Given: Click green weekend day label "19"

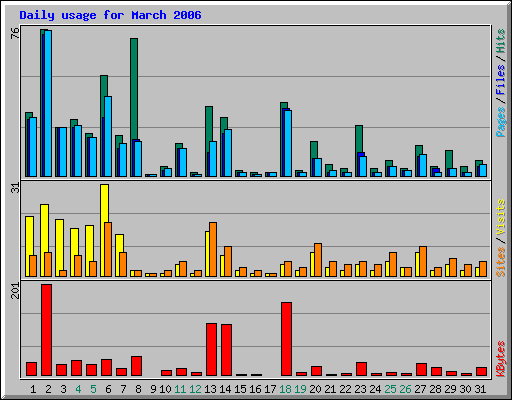Looking at the screenshot, I should 300,389.
